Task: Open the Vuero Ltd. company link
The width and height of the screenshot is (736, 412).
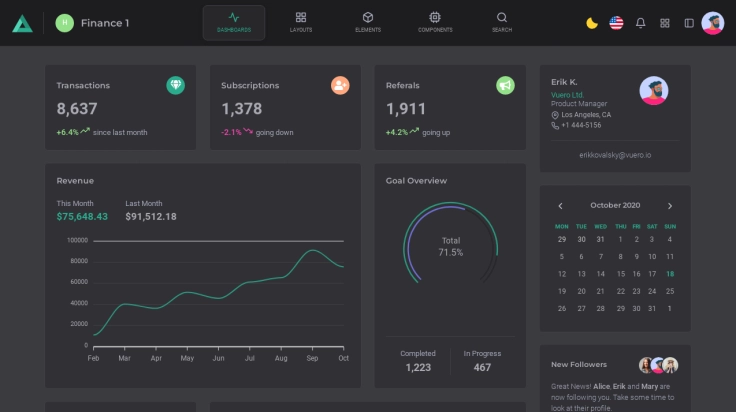Action: pyautogui.click(x=567, y=95)
